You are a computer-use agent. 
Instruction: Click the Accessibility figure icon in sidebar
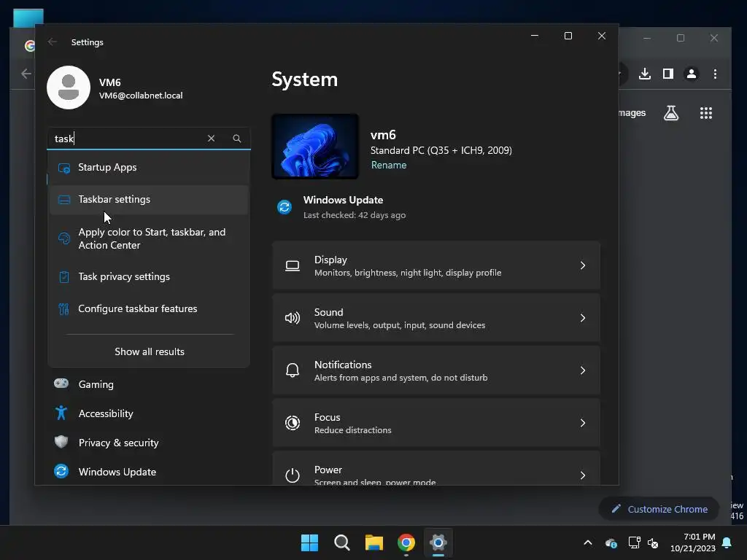61,413
